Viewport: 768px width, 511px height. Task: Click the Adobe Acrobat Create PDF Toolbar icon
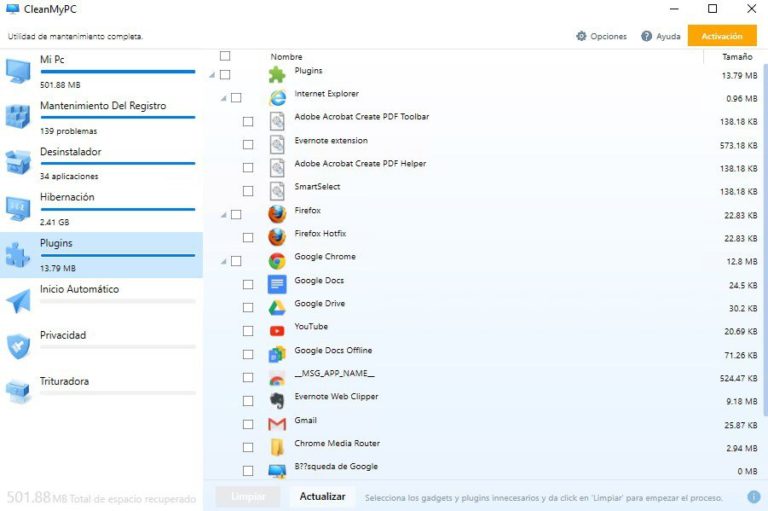click(277, 121)
